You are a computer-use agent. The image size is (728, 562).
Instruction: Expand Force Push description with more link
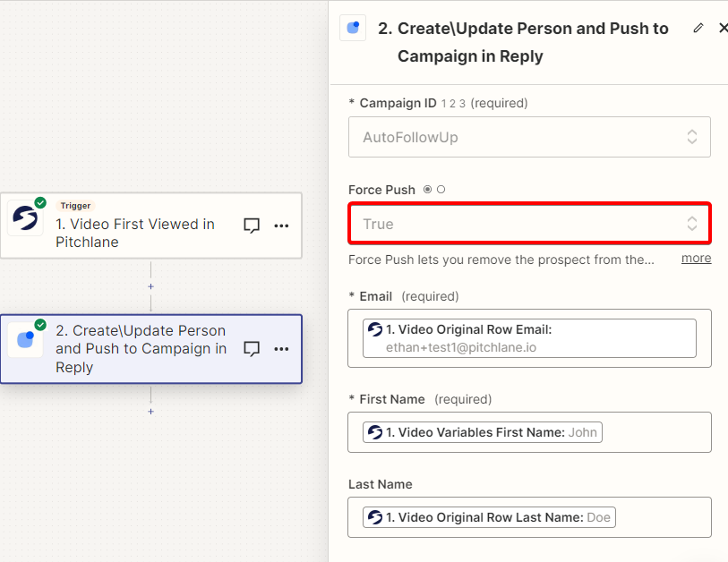point(696,258)
